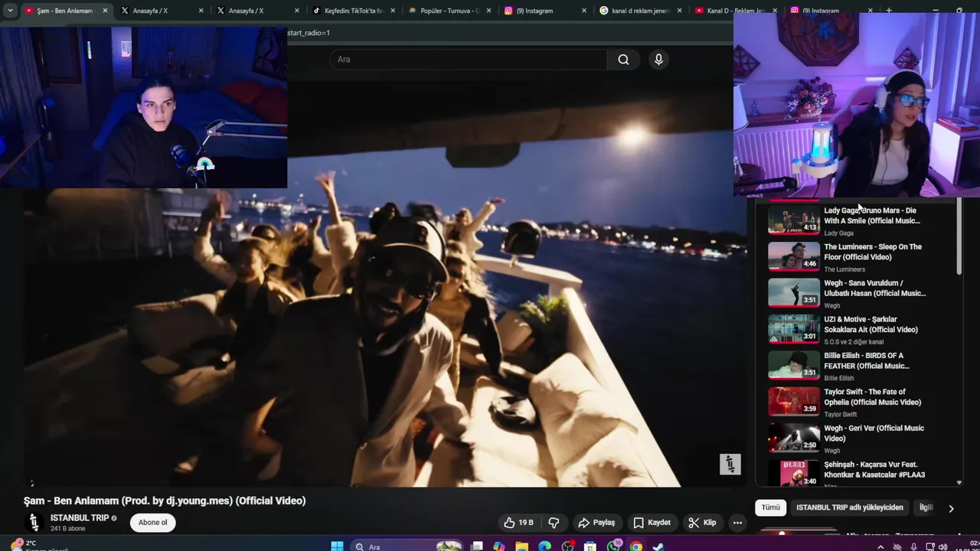980x551 pixels.
Task: Click the Paylaş share button
Action: 596,523
